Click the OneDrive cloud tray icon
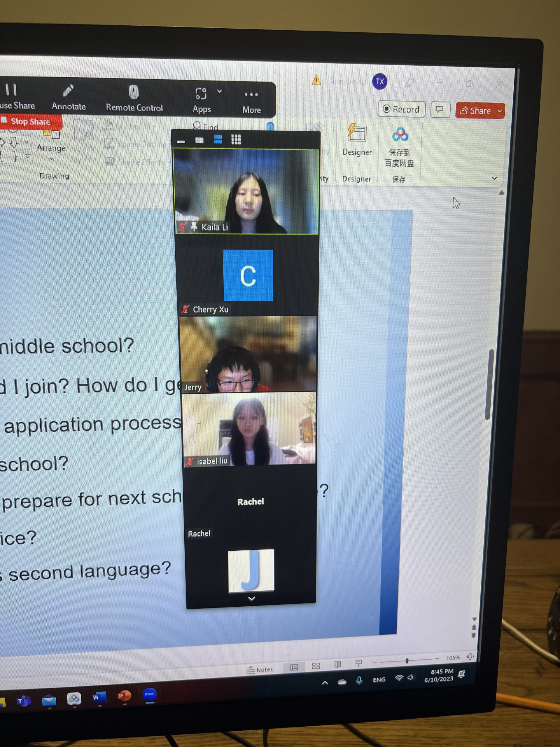 pyautogui.click(x=342, y=682)
